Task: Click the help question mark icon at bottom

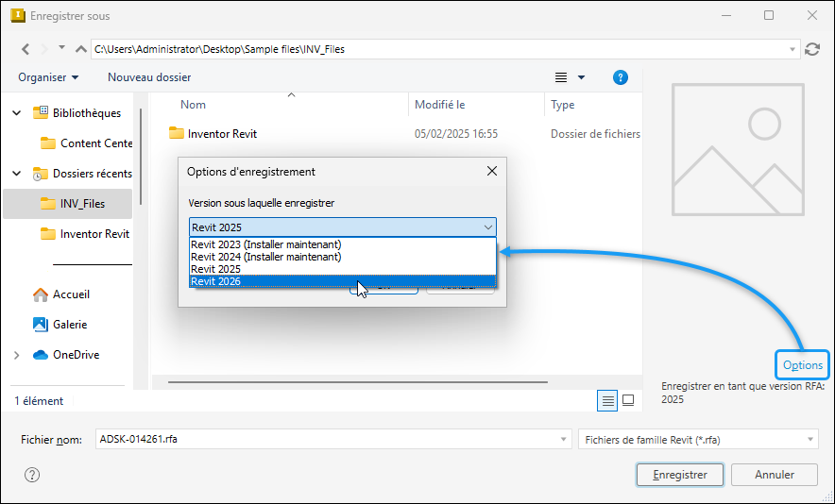Action: point(32,475)
